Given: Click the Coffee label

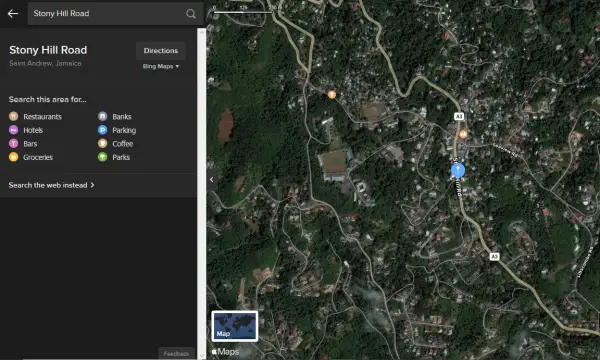Looking at the screenshot, I should tap(122, 144).
